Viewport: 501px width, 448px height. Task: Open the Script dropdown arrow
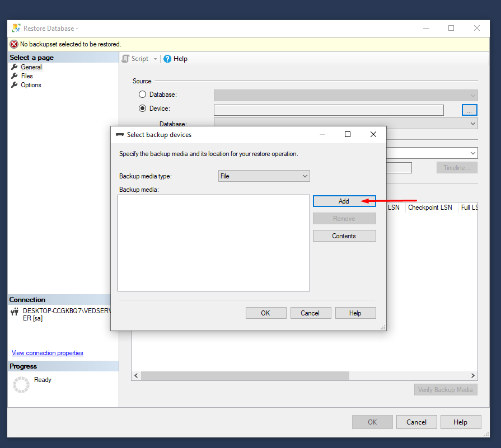coord(156,59)
